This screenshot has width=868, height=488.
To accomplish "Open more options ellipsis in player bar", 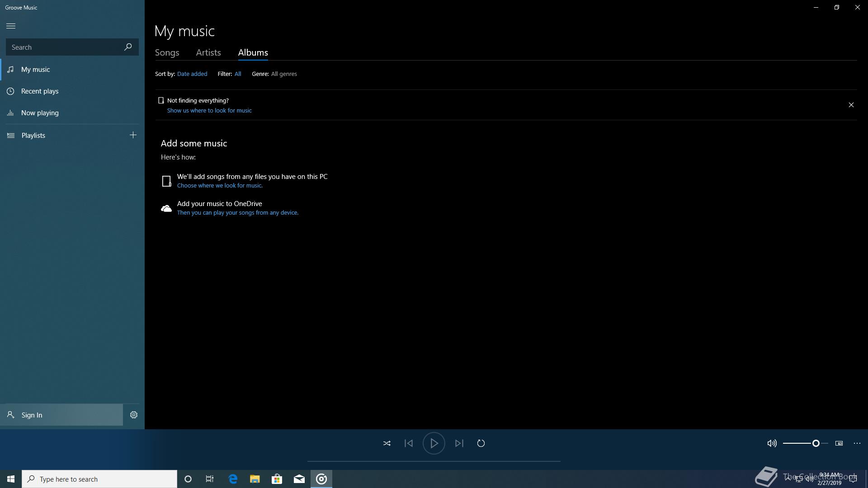I will (857, 443).
